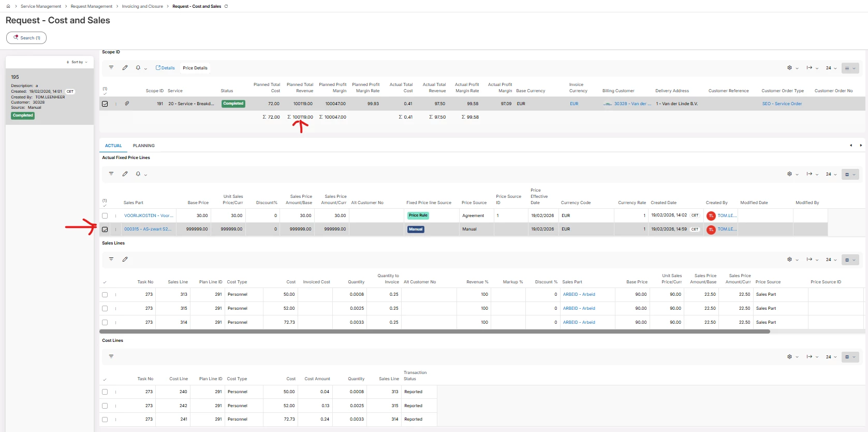Open view mode dropdown for Actual Fixed Price Lines
Screen dimensions: 868x432
tap(850, 174)
